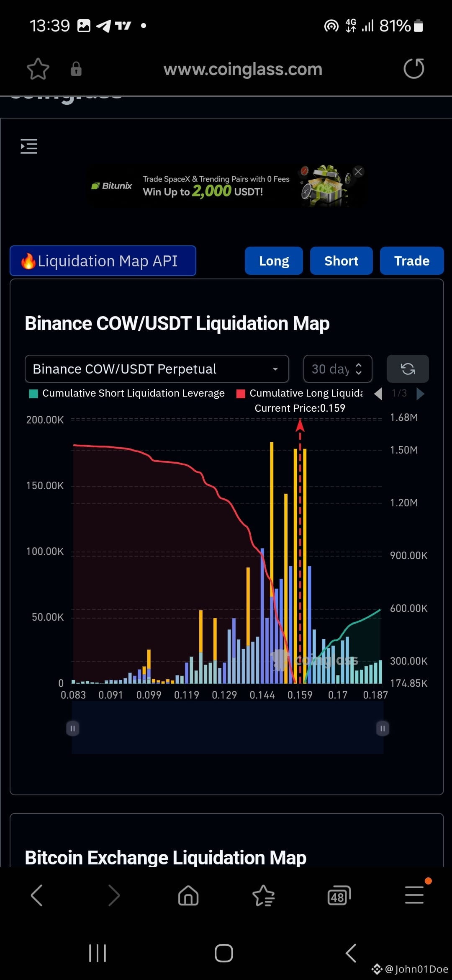The image size is (452, 980).
Task: Tap the Android home button
Action: (x=224, y=953)
